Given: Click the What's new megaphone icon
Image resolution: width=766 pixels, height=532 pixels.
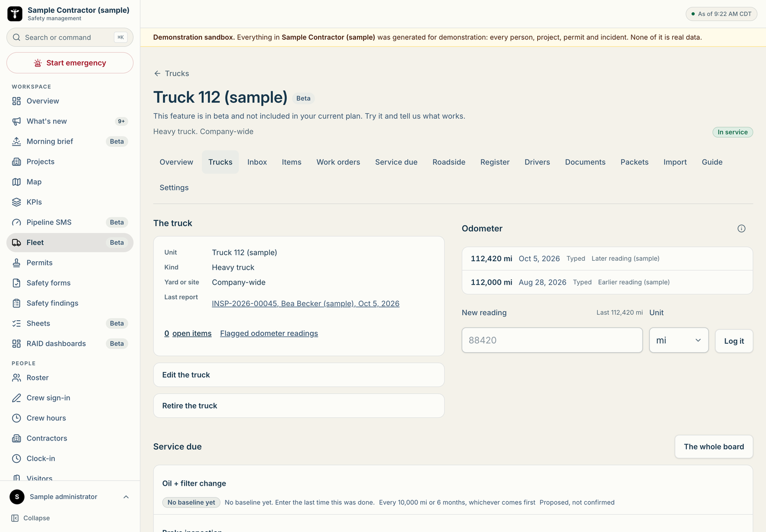Looking at the screenshot, I should pyautogui.click(x=16, y=121).
